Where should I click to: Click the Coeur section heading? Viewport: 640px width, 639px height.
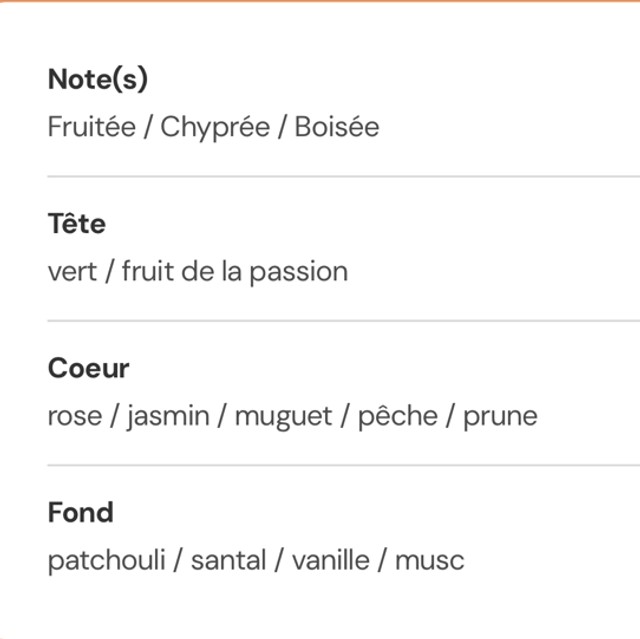[x=89, y=368]
